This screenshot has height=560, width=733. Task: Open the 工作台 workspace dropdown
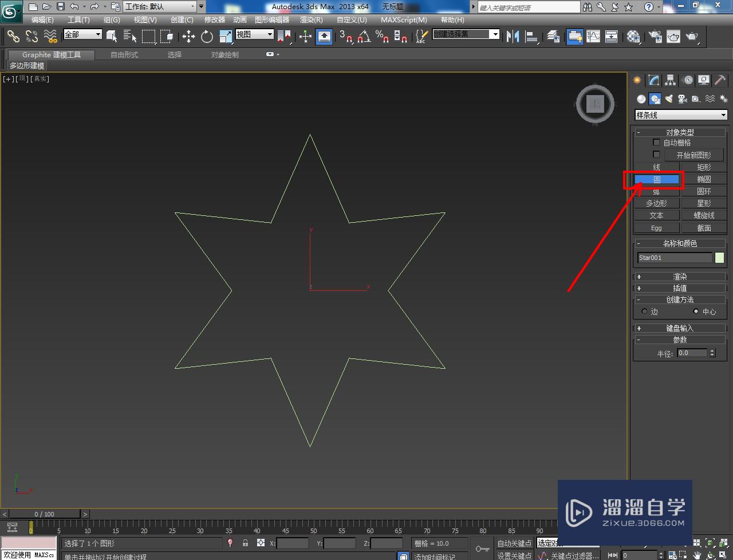160,7
